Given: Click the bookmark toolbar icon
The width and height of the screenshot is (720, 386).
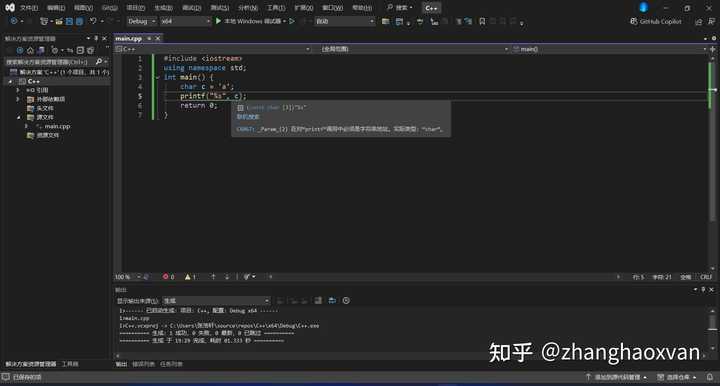Looking at the screenshot, I should point(482,21).
